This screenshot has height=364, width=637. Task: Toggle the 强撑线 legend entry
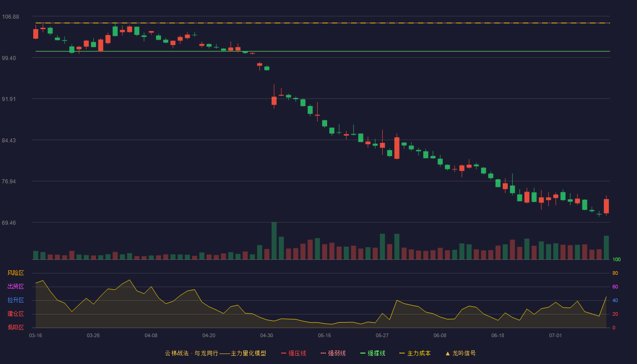373,353
